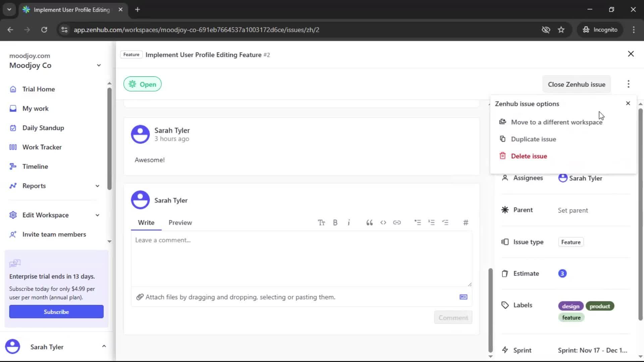
Task: Click the Close Zenhub issue button
Action: [x=577, y=84]
